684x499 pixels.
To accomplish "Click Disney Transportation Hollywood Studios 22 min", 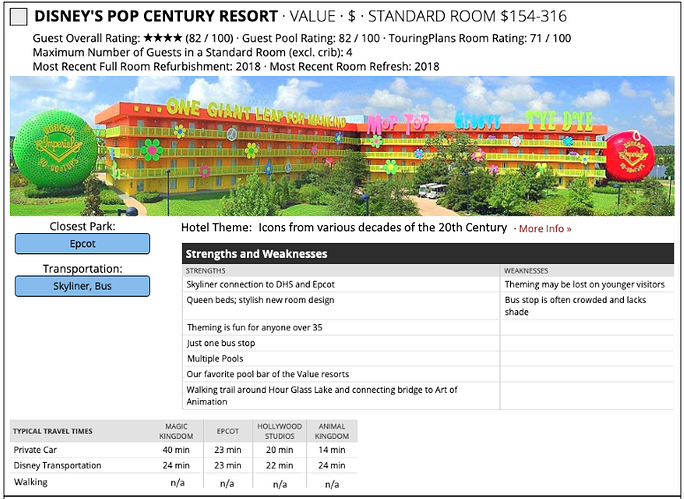I will [x=280, y=465].
